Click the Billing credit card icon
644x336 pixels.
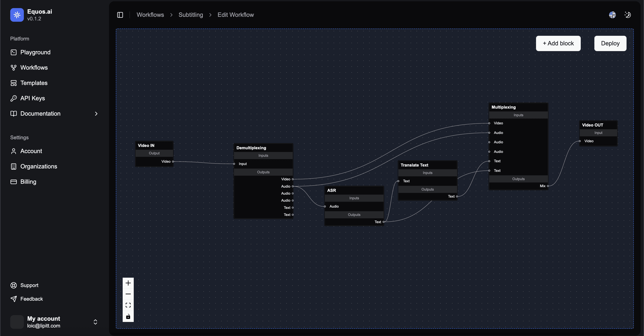tap(13, 182)
